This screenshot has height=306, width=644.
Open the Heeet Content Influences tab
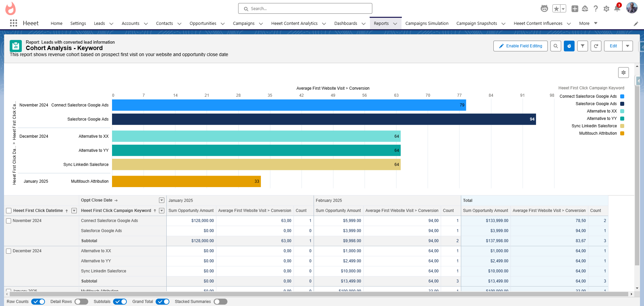[x=538, y=24]
